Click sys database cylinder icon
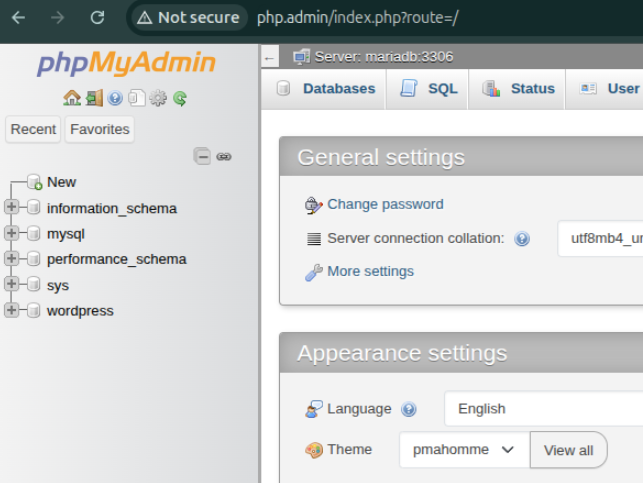The height and width of the screenshot is (483, 643). [x=34, y=284]
